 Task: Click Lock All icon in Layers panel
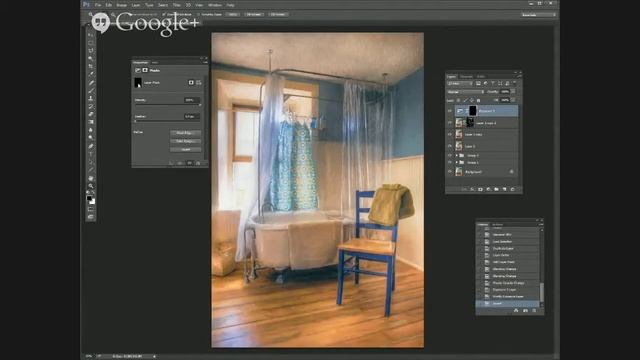(478, 100)
